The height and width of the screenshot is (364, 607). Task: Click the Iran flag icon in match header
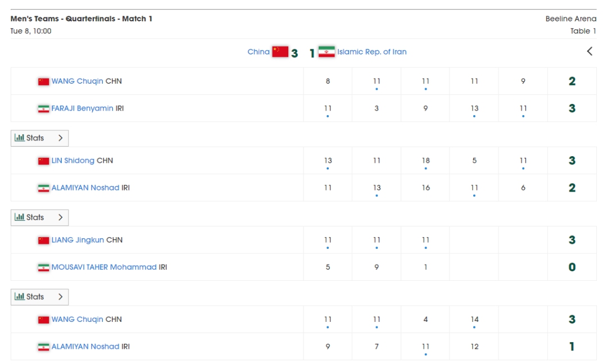(x=327, y=52)
